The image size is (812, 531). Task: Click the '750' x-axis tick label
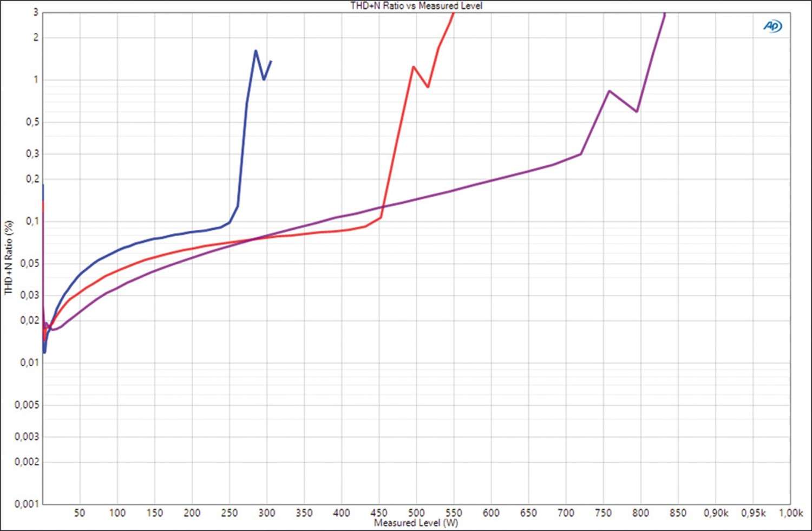[603, 513]
